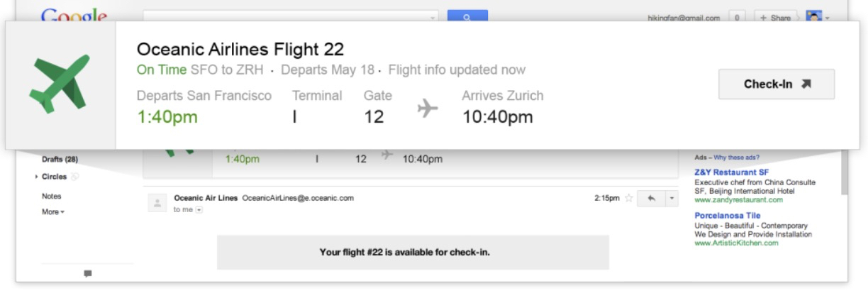Star the Oceanic Air Lines email
Image resolution: width=868 pixels, height=298 pixels.
pyautogui.click(x=628, y=199)
